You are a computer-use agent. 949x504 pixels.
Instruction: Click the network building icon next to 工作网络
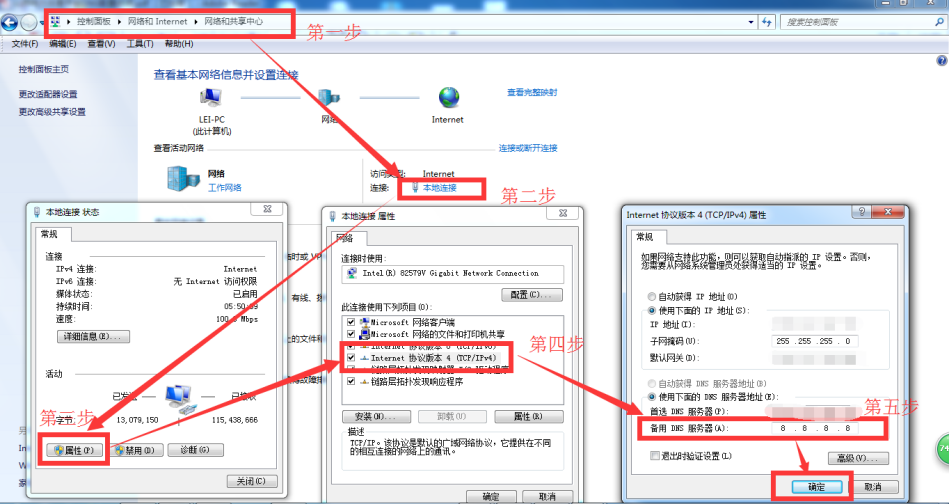tap(184, 179)
